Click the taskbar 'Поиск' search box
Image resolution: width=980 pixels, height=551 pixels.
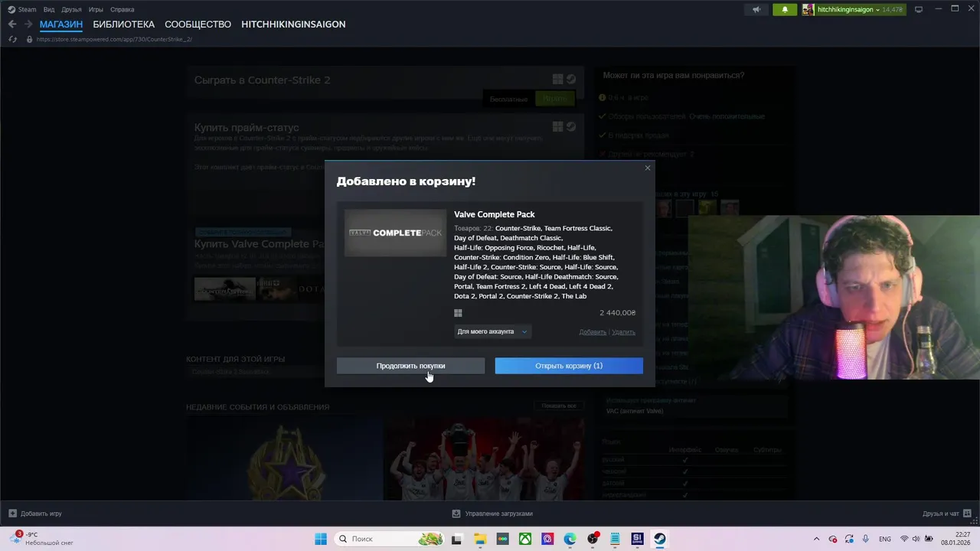tap(387, 539)
